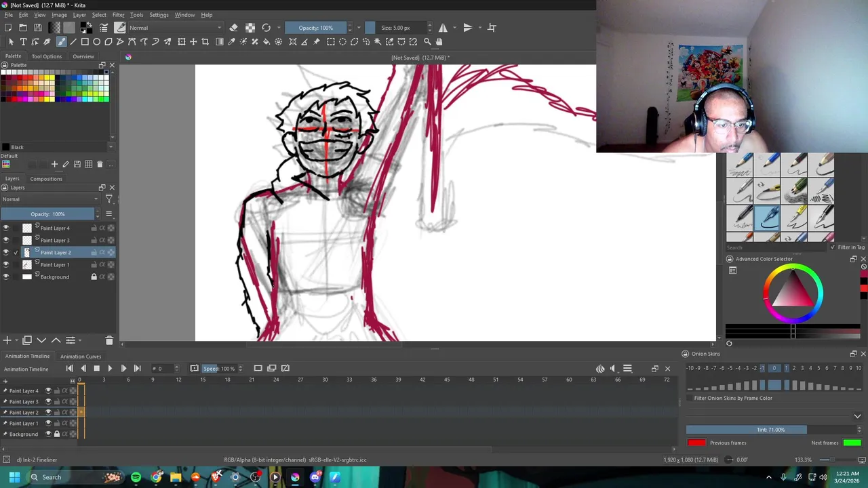Viewport: 868px width, 488px height.
Task: Select the Pan hand tool
Action: pyautogui.click(x=439, y=41)
